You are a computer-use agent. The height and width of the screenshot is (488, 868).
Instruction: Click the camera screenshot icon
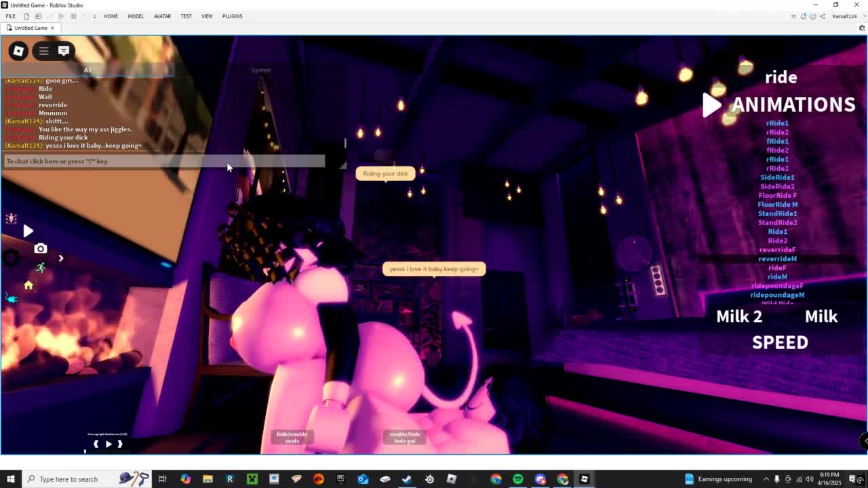pos(41,249)
